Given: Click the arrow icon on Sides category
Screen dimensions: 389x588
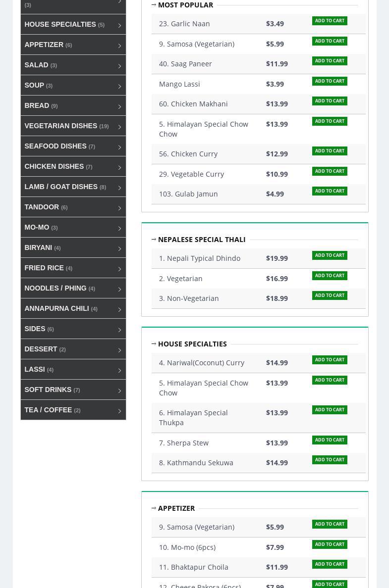Looking at the screenshot, I should [x=119, y=329].
